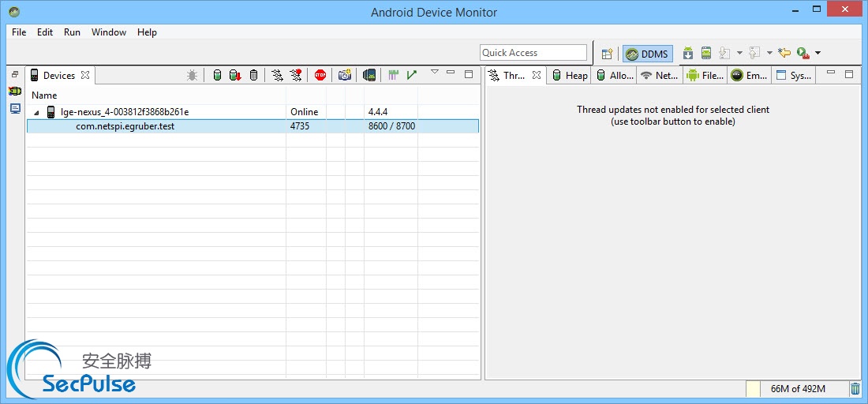Switch to the Allocation Tracker tab

[x=615, y=75]
